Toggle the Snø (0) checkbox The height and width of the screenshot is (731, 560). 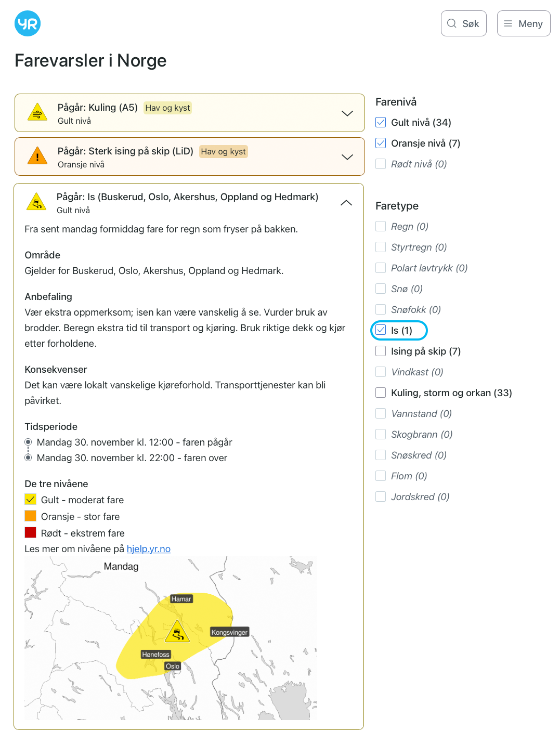coord(381,289)
